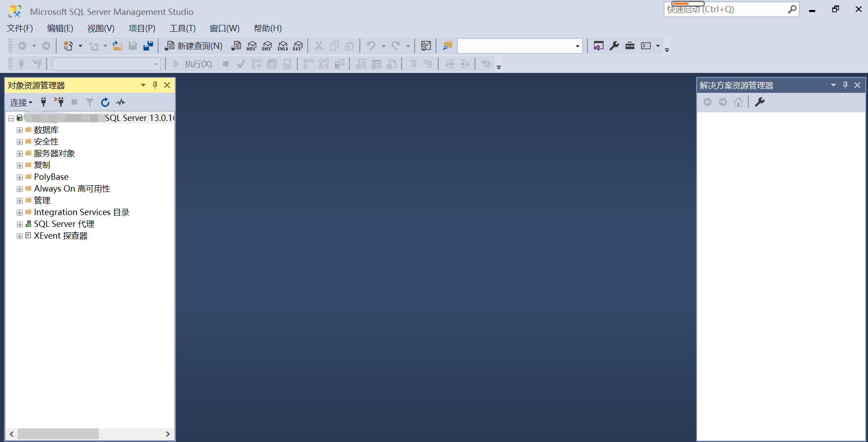Click the Filter funnel icon in Object Explorer
This screenshot has height=442, width=868.
coord(90,102)
